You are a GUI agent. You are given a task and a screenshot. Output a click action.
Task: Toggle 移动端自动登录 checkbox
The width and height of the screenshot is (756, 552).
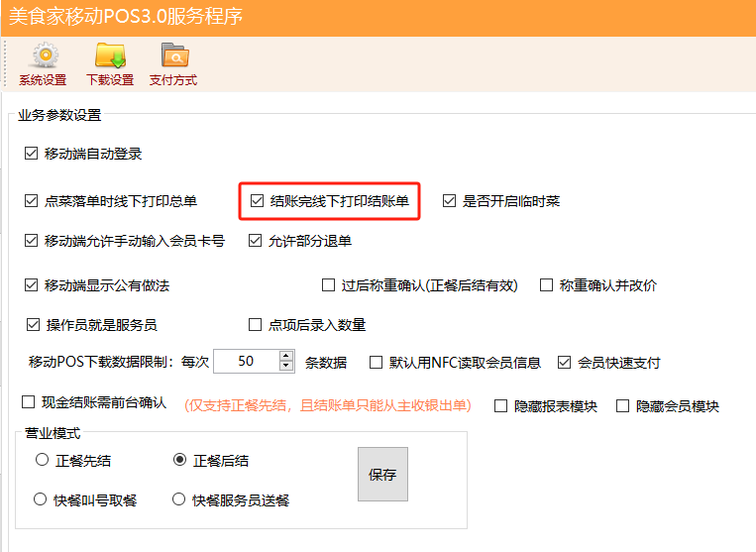31,154
